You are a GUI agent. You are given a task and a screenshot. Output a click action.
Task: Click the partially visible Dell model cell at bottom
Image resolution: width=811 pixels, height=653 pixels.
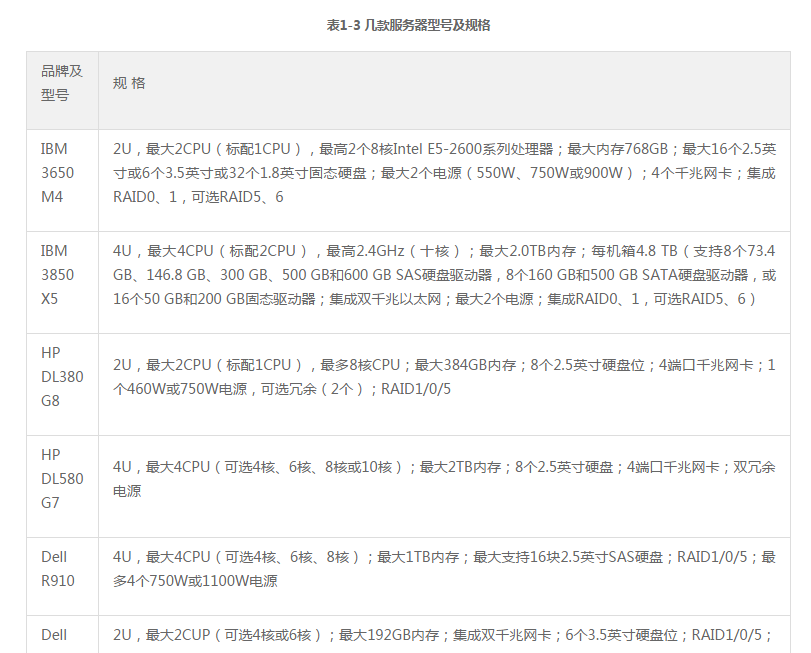(63, 634)
